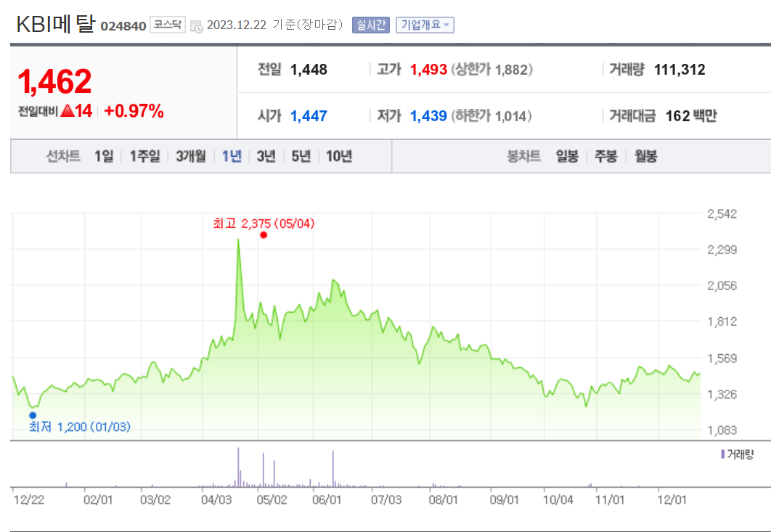Click the +0.97% change percentage
This screenshot has width=771, height=532.
[134, 111]
